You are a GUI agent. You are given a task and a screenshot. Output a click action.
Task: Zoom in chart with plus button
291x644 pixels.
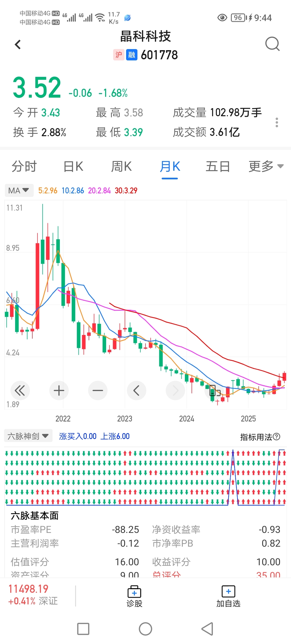pos(59,390)
